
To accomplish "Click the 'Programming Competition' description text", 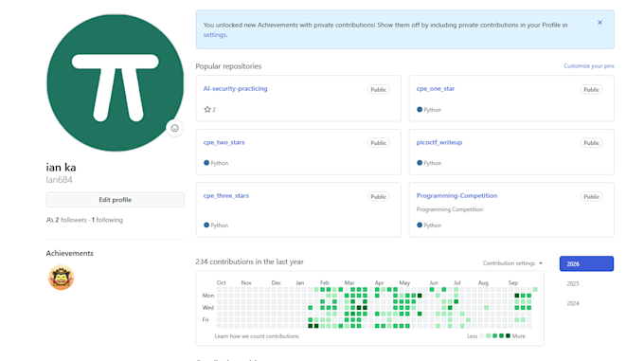I will [x=450, y=209].
